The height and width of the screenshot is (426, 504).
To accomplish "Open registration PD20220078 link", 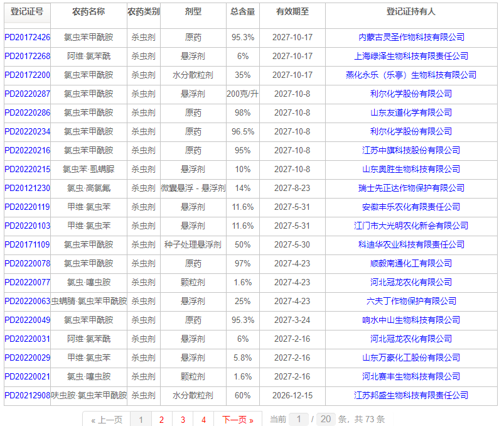I will click(28, 263).
